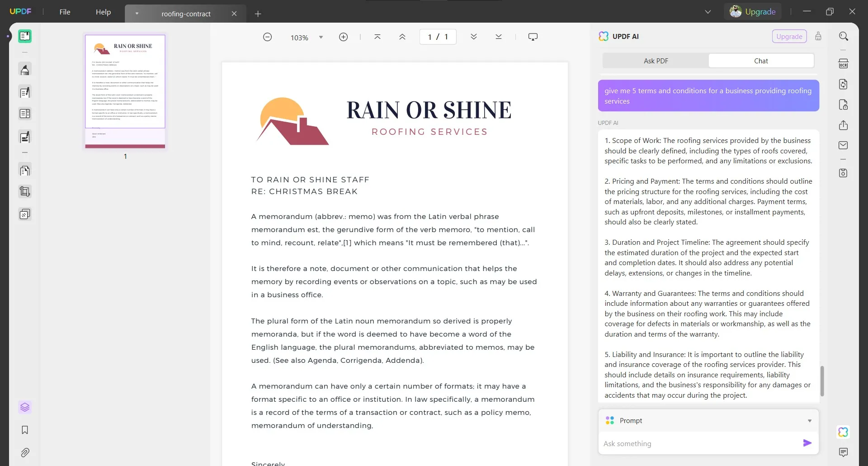Screen dimensions: 868x466
Task: Open the attachments panel with the paperclip icon
Action: [x=25, y=452]
